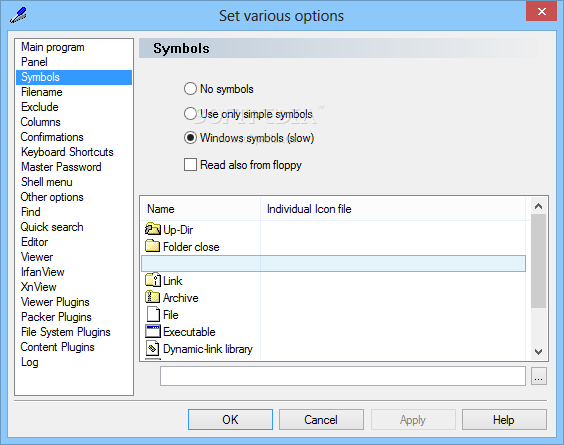Image resolution: width=564 pixels, height=445 pixels.
Task: Open the Help button
Action: coord(504,419)
